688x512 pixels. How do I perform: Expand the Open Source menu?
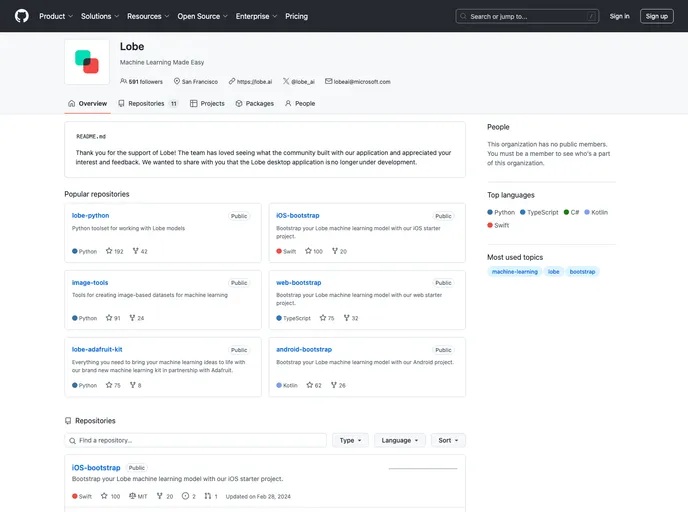(x=202, y=16)
